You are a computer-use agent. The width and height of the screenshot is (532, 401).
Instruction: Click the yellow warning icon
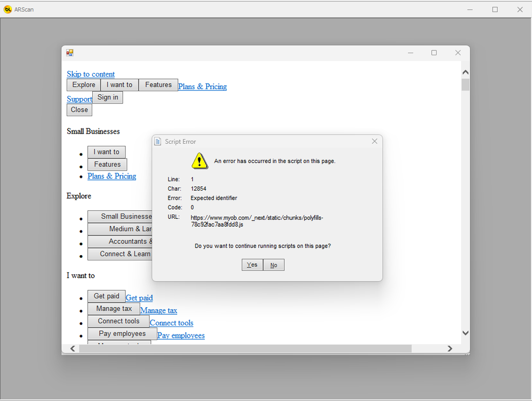[199, 160]
